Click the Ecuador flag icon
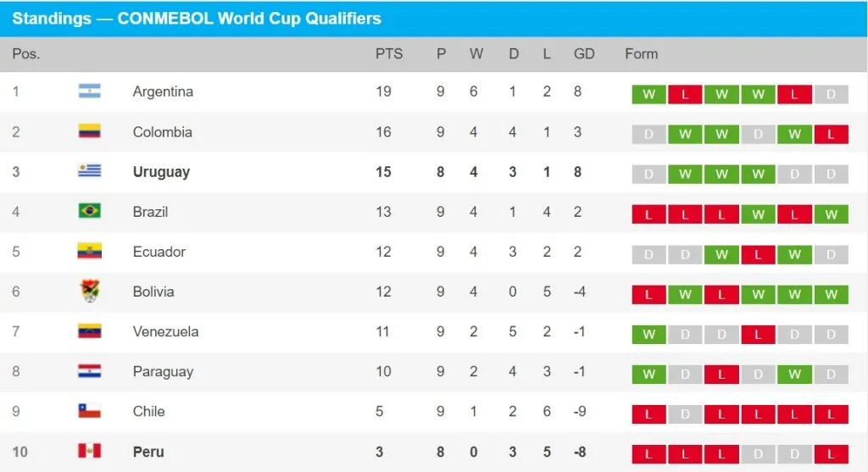Screen dimensions: 868x472 point(89,251)
